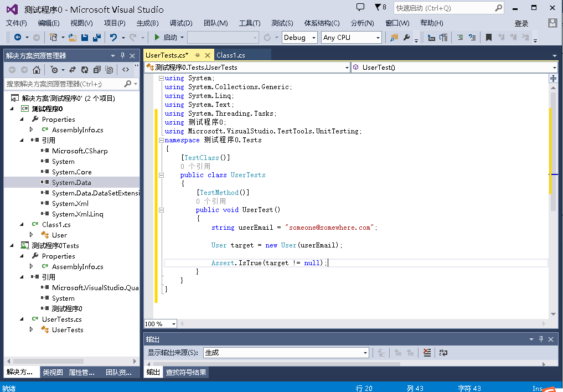
Task: Undo the last edit
Action: (x=113, y=37)
